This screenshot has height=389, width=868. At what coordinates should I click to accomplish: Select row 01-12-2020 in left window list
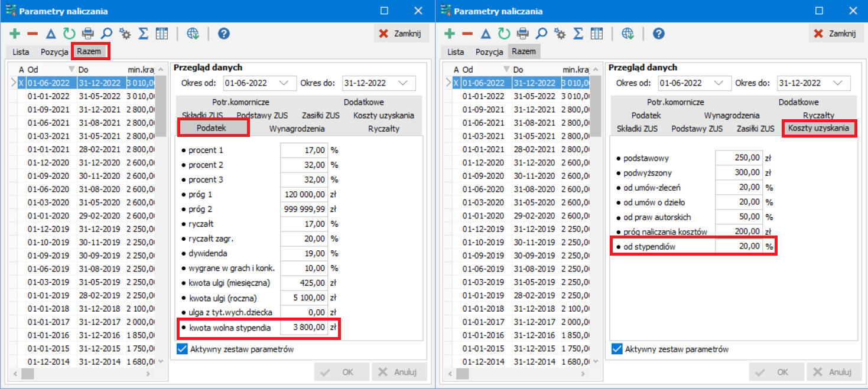(82, 162)
